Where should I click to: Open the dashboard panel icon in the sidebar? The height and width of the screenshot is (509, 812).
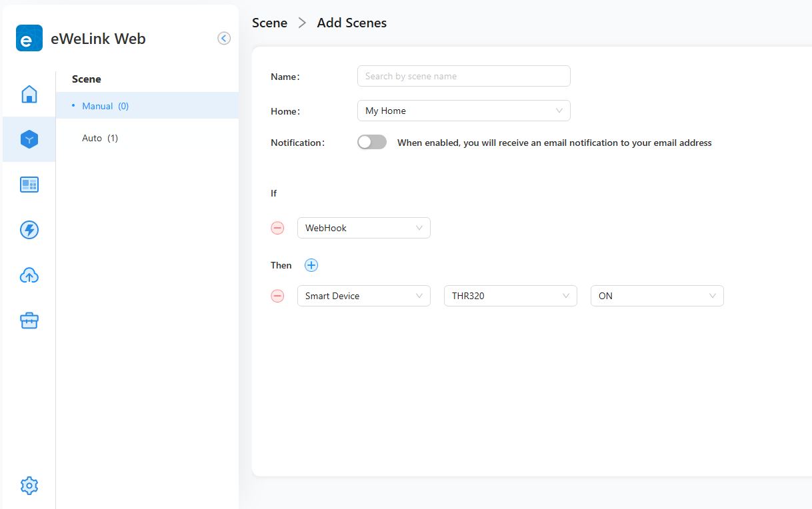pyautogui.click(x=29, y=185)
